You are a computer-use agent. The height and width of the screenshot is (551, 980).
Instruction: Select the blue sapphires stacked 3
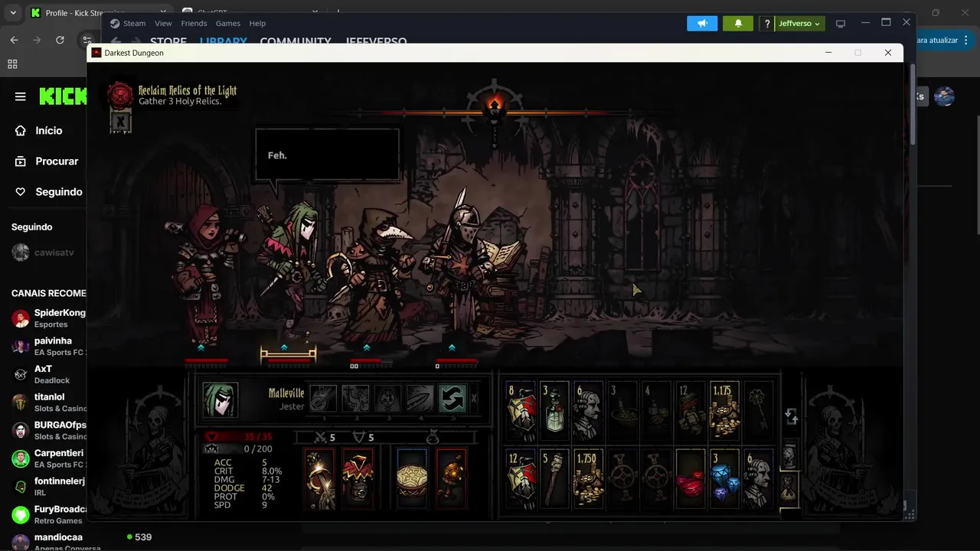click(724, 479)
